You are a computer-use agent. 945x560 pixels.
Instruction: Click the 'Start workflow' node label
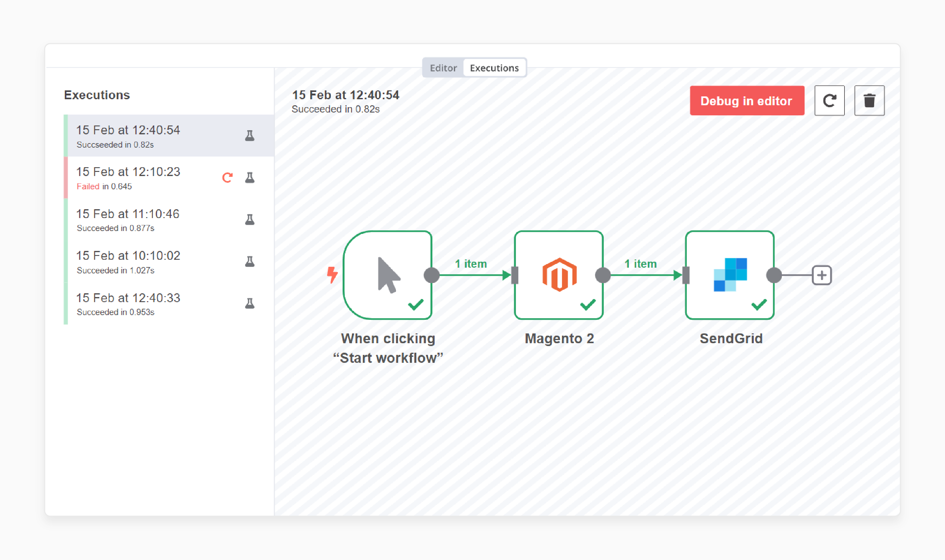click(388, 348)
